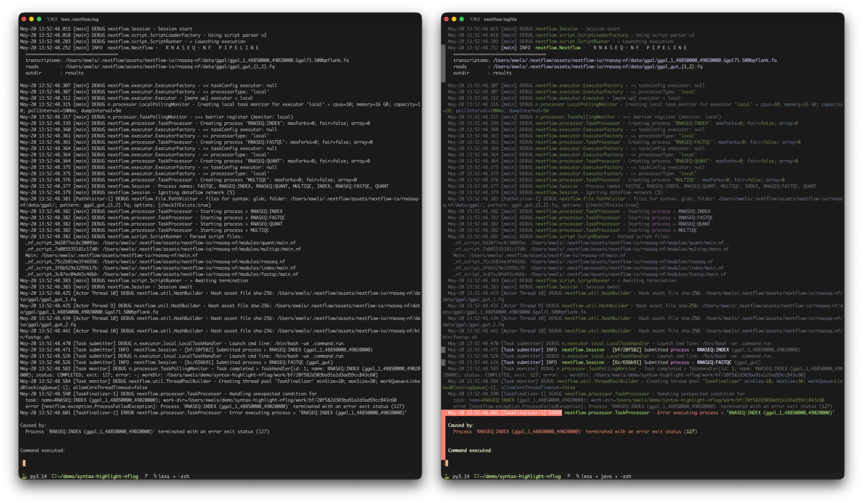Viewport: 863px width, 504px height.
Task: Click the Python snake icon in right terminal status bar
Action: point(446,476)
